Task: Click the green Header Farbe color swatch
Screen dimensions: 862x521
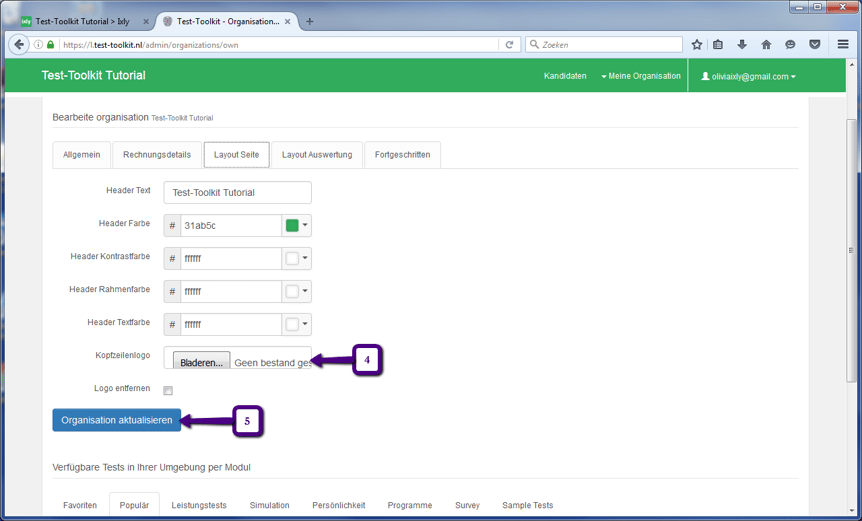Action: coord(292,225)
